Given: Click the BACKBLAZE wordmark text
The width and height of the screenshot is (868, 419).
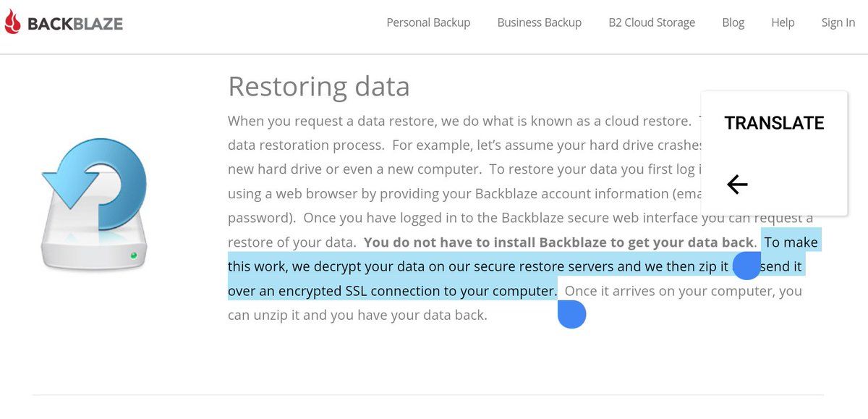Looking at the screenshot, I should [75, 24].
